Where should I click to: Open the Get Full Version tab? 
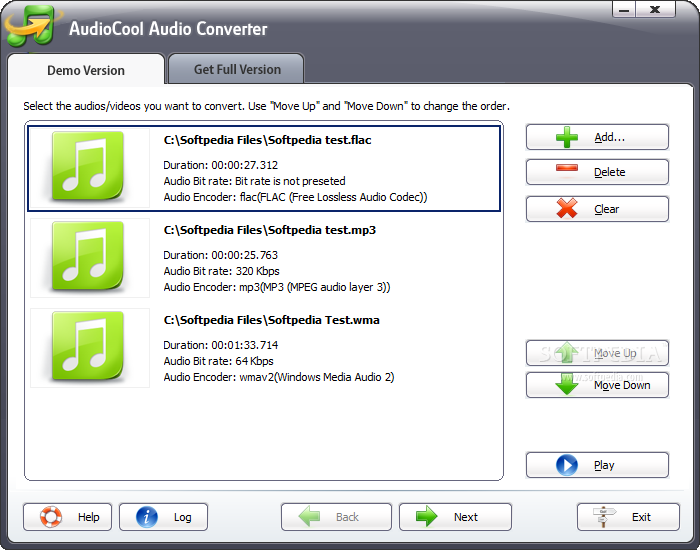[237, 69]
